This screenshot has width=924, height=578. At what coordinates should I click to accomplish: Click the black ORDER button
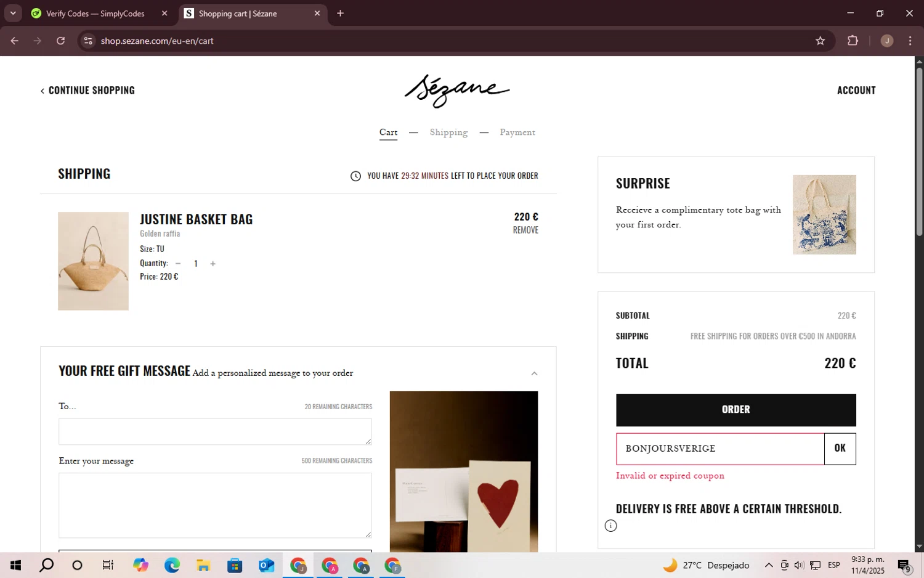click(736, 410)
